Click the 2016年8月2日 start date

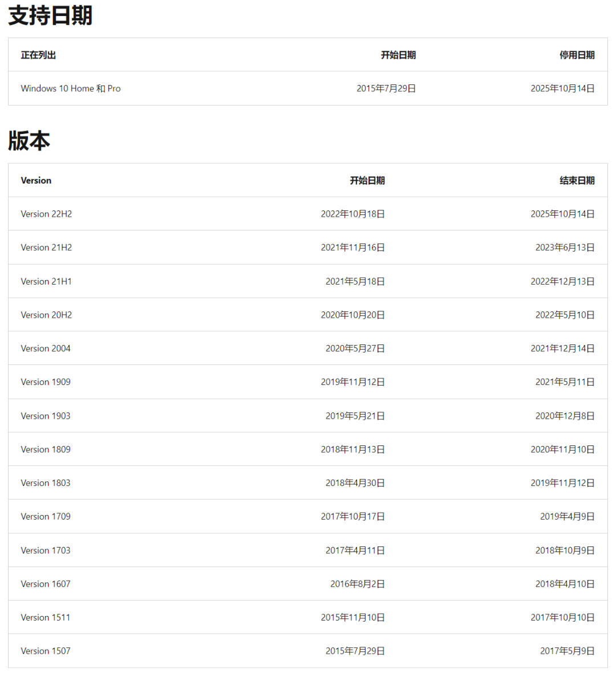(357, 583)
